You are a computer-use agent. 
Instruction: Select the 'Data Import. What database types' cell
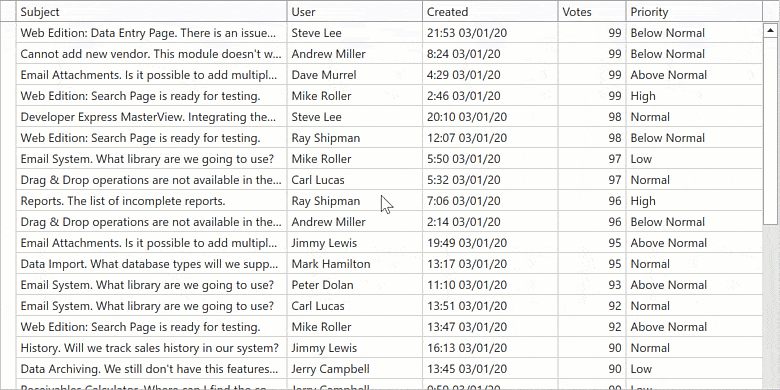pyautogui.click(x=151, y=264)
